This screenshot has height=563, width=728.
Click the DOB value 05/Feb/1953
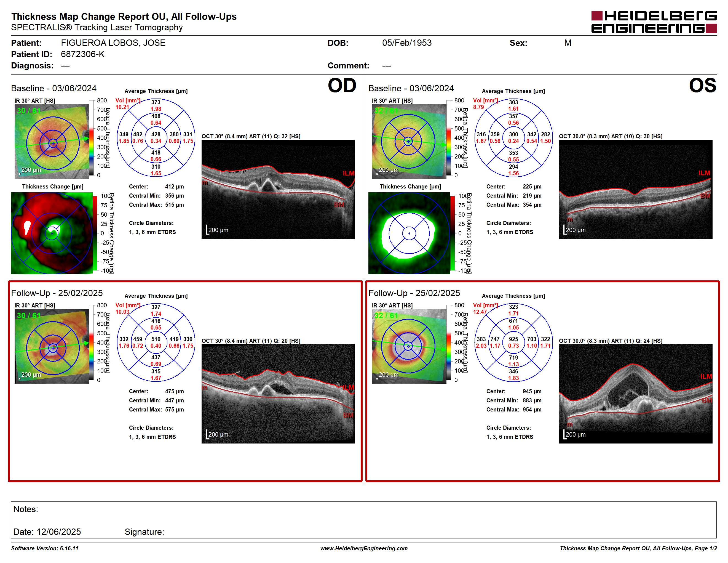pos(407,43)
